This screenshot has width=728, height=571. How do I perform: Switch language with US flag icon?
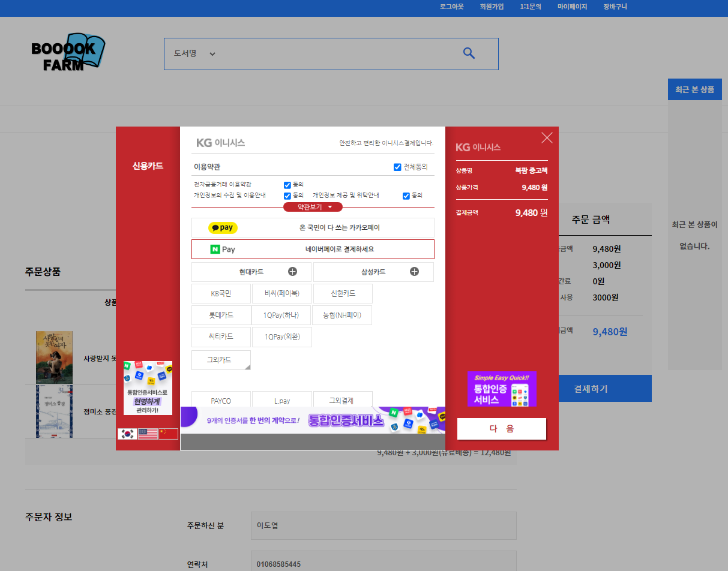[x=148, y=434]
